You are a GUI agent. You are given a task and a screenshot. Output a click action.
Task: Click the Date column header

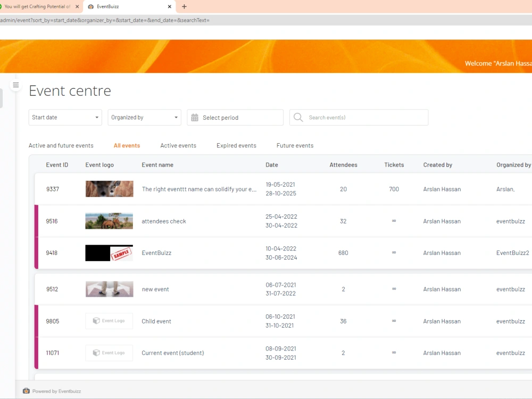[272, 165]
